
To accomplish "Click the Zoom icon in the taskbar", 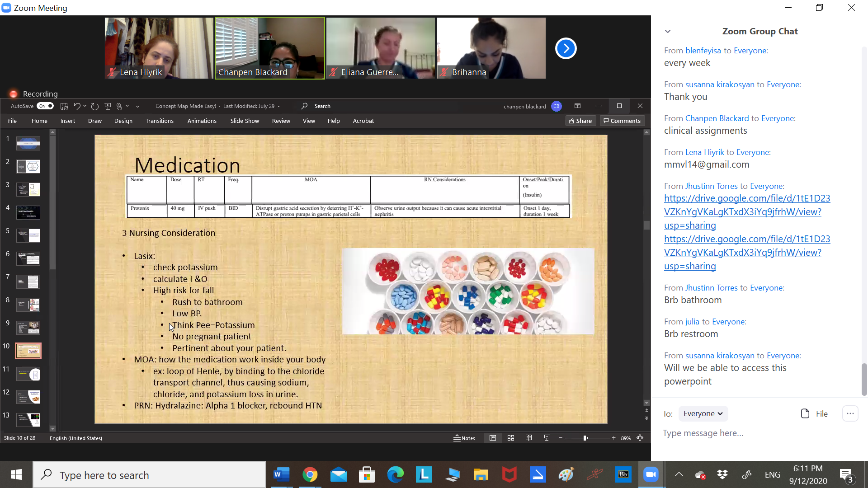I will [x=651, y=474].
